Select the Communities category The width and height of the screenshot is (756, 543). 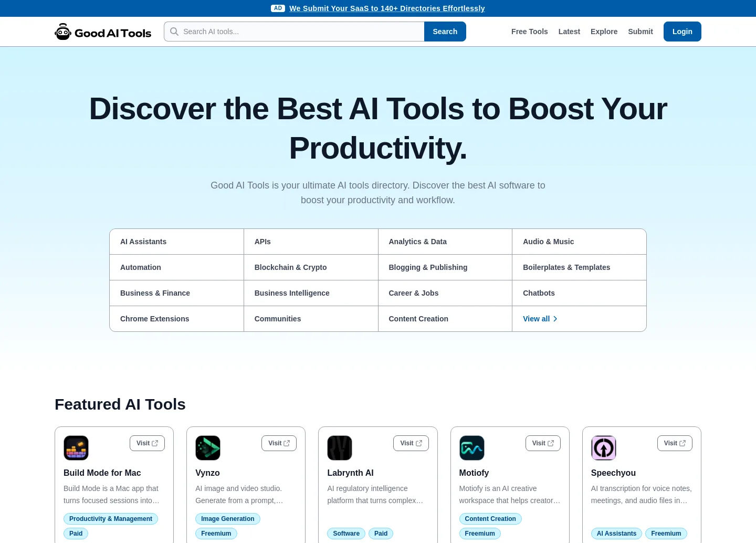pos(311,319)
